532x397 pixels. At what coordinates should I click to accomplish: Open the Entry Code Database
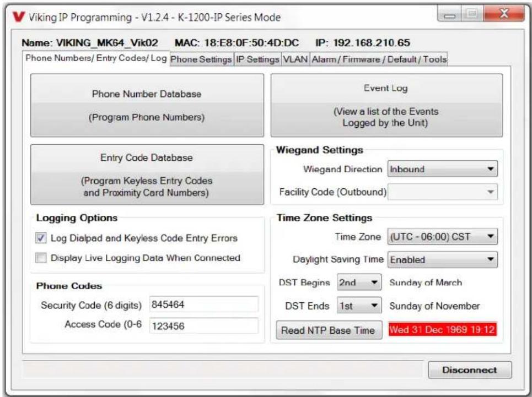[147, 175]
